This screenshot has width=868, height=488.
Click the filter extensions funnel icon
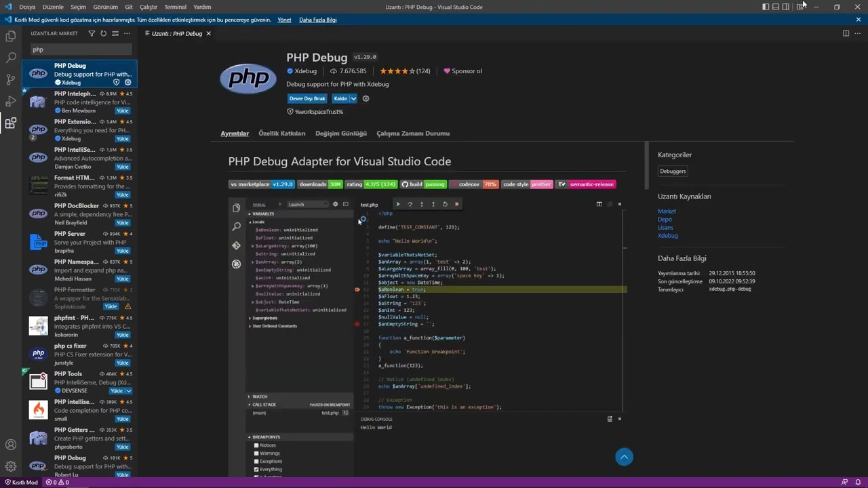[x=92, y=33]
